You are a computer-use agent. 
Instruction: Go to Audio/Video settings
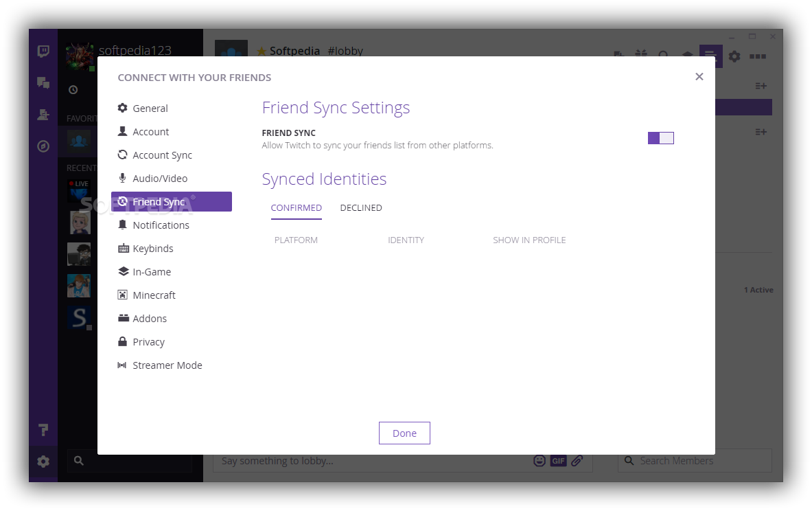[160, 179]
